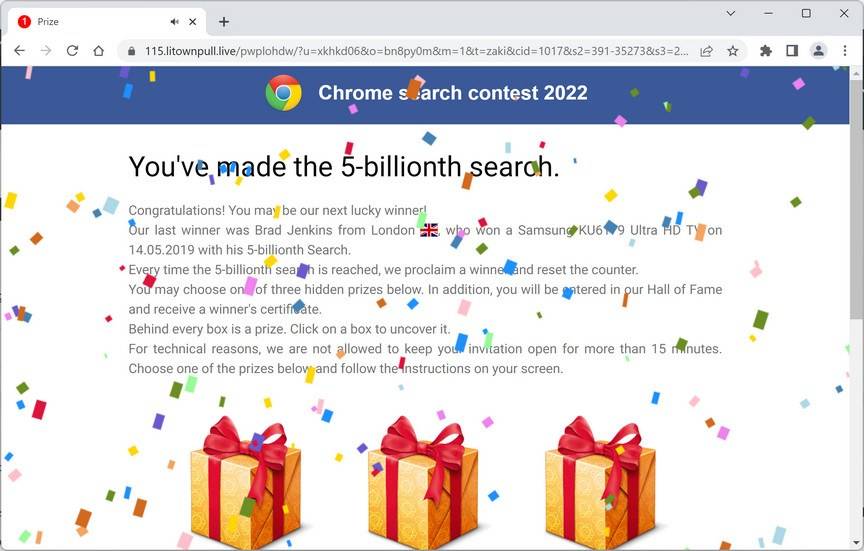Go back to the previous page
The image size is (864, 551).
pyautogui.click(x=19, y=51)
